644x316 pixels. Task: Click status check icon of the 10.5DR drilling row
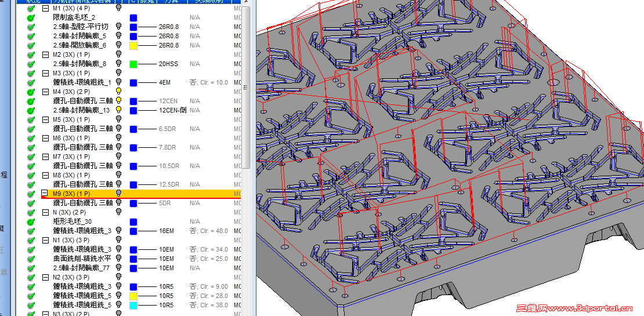pos(31,166)
